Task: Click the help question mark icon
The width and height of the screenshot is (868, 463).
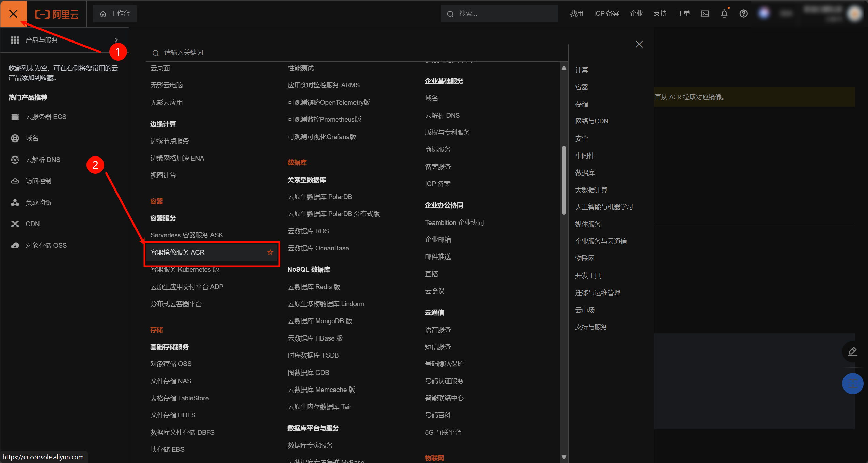Action: tap(743, 14)
